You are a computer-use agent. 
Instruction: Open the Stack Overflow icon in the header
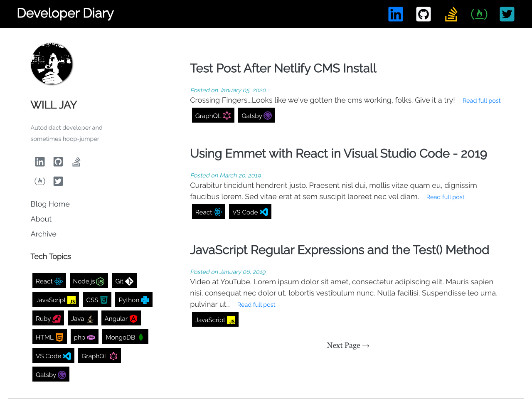451,14
